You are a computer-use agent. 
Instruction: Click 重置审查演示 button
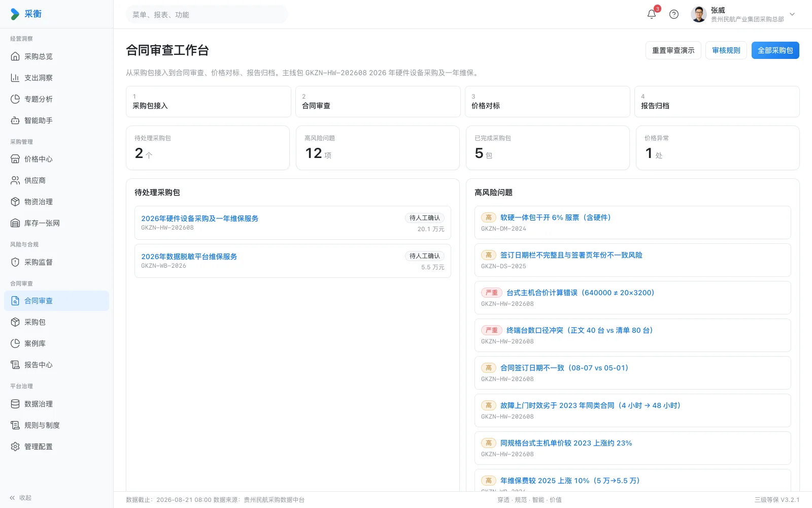point(673,50)
